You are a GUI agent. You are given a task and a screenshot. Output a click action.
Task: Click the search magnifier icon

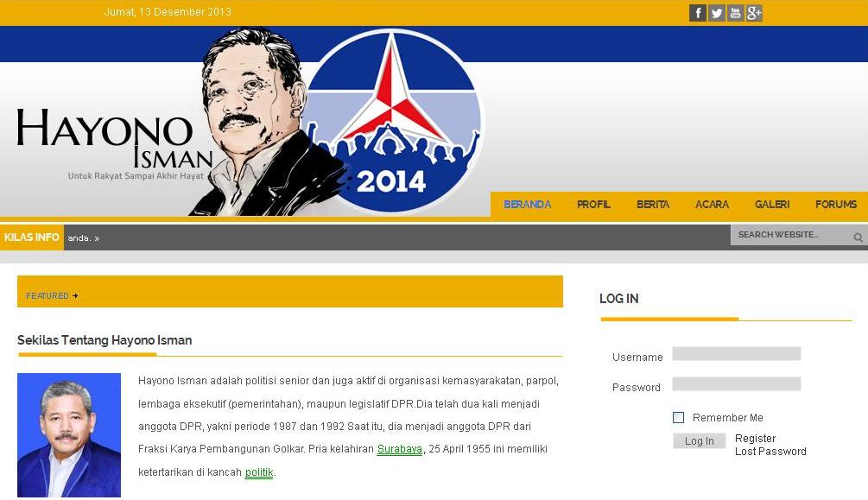[856, 235]
